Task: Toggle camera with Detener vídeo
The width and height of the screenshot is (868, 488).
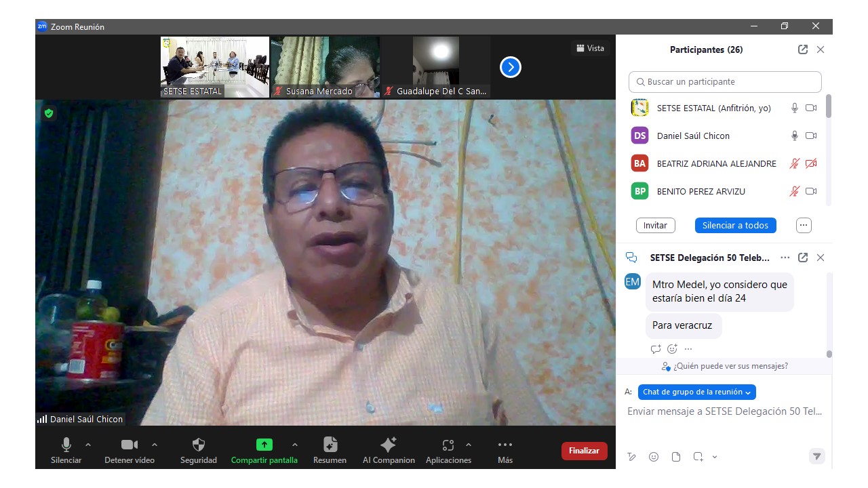Action: pos(129,445)
